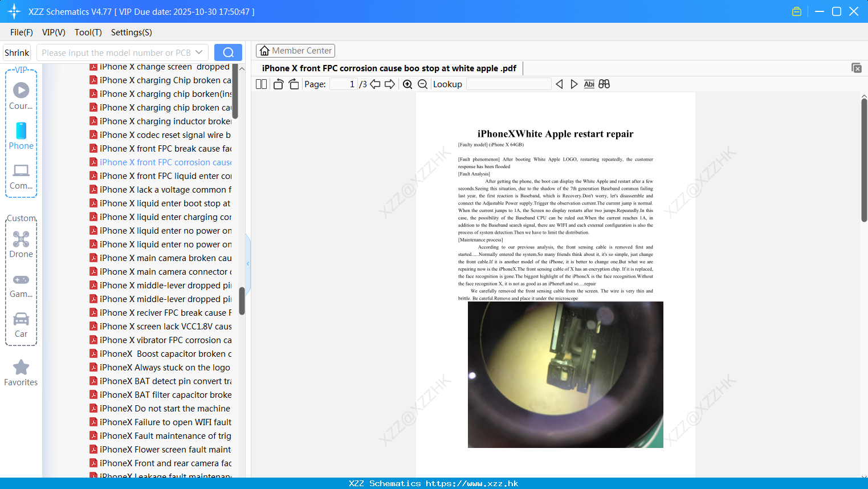The width and height of the screenshot is (868, 489).
Task: Open 'iPhone X main camera broken' file
Action: tap(160, 258)
